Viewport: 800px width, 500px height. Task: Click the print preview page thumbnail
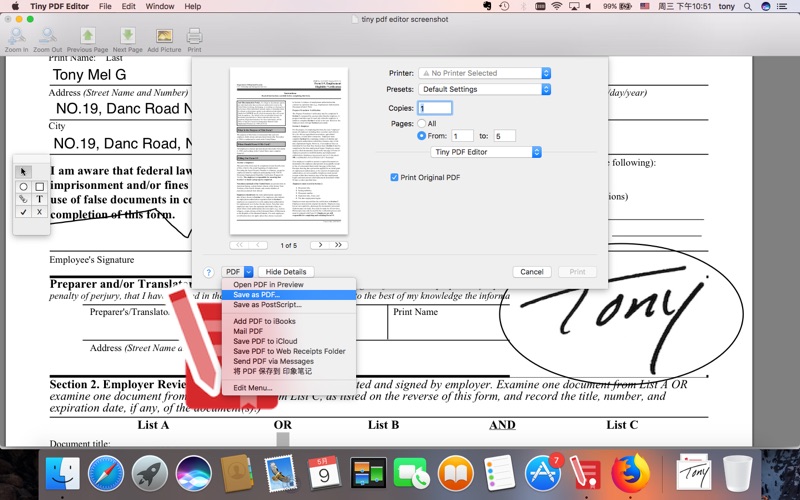click(x=289, y=151)
